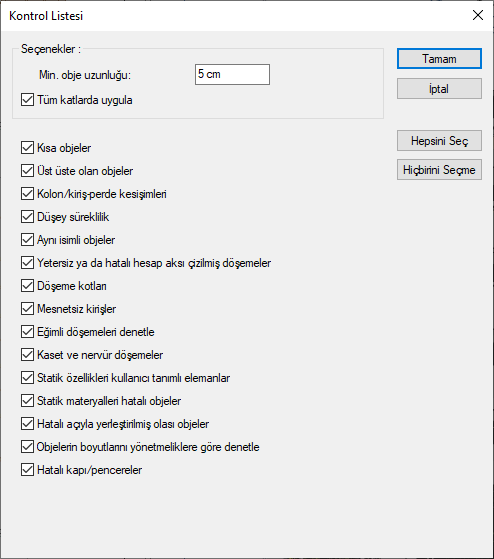Click the Tamam button
Viewport: 494px width, 559px height.
439,59
